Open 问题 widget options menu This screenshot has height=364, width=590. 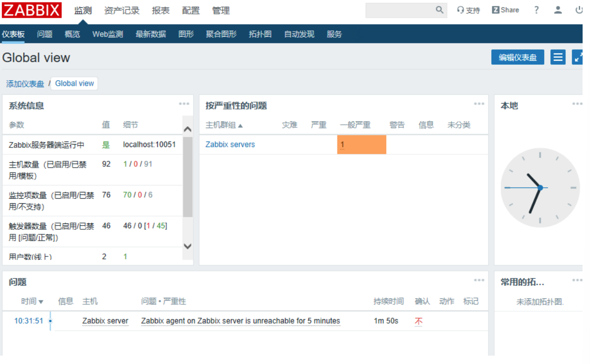(479, 280)
